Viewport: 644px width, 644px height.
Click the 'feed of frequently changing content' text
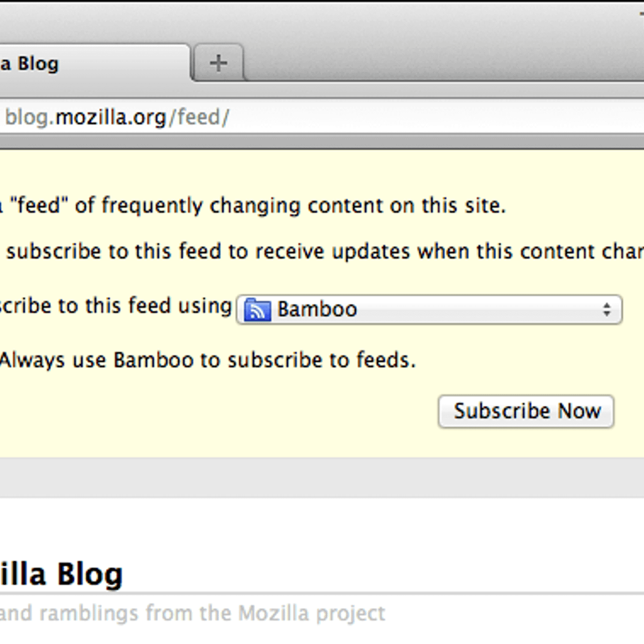[258, 206]
